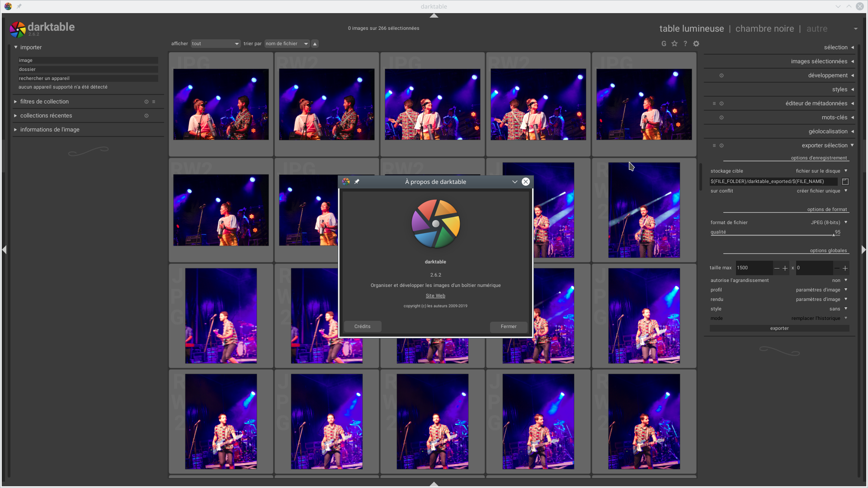Click presets icon for filtres de collection
The image size is (868, 488).
click(x=154, y=102)
